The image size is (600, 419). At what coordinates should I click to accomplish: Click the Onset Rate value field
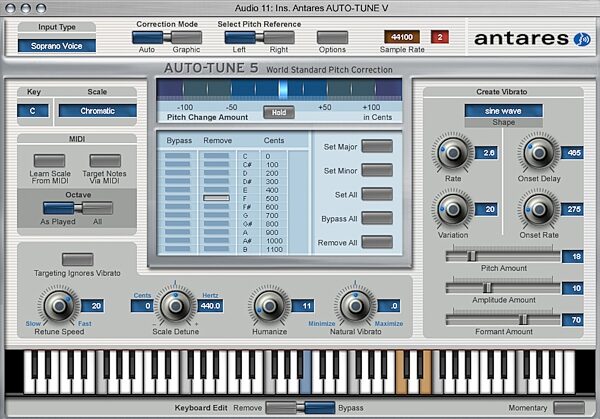point(572,209)
